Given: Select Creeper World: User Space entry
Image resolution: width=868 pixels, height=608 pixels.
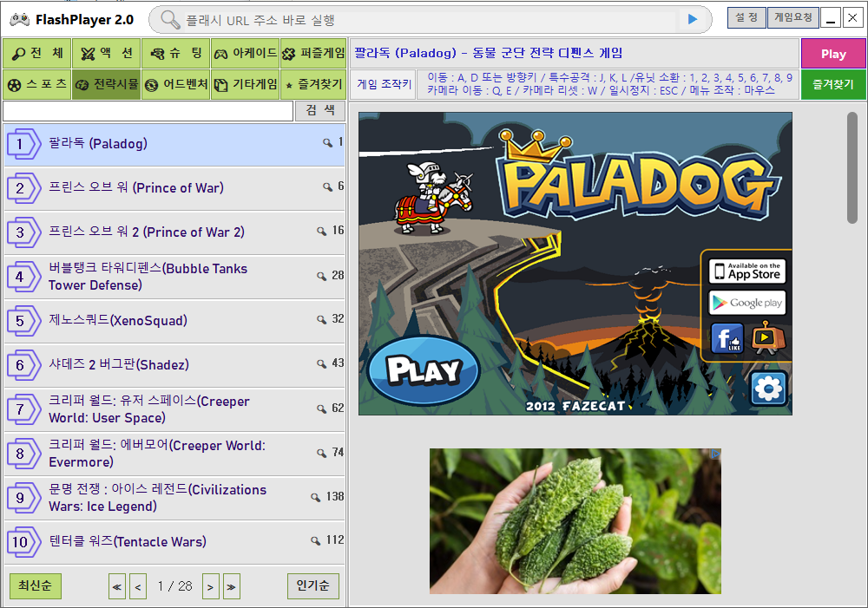Looking at the screenshot, I should pyautogui.click(x=174, y=409).
